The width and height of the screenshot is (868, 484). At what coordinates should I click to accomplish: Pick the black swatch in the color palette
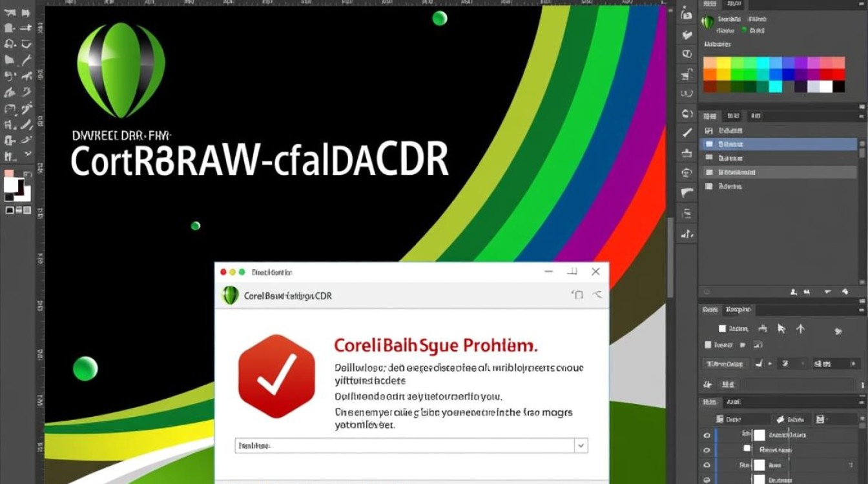[x=839, y=86]
